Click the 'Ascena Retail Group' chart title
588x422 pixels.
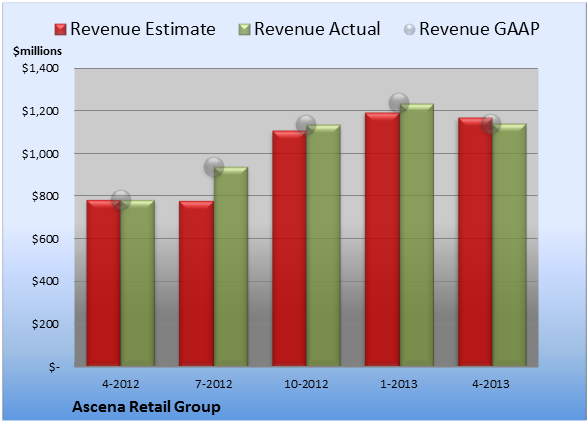pyautogui.click(x=146, y=407)
